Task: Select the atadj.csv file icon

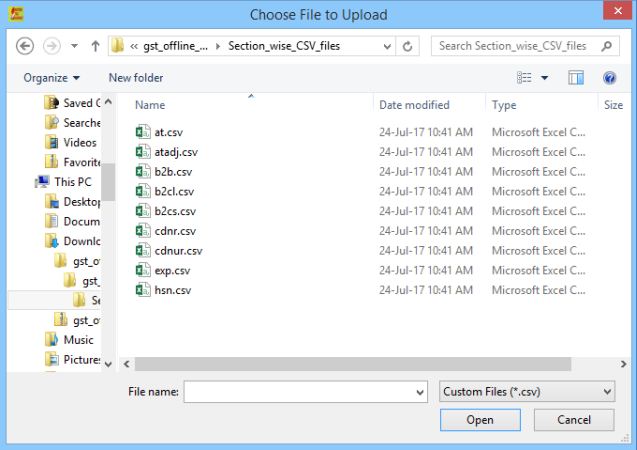Action: [x=143, y=151]
